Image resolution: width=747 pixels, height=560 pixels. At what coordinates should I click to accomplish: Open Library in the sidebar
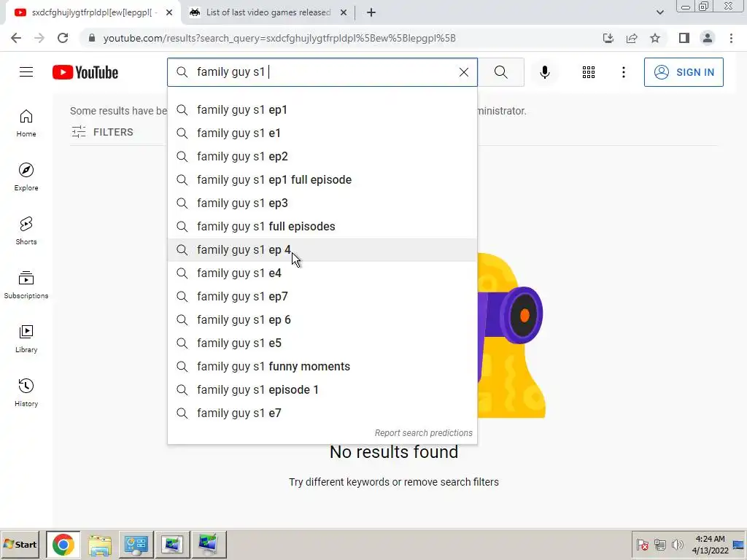click(26, 338)
